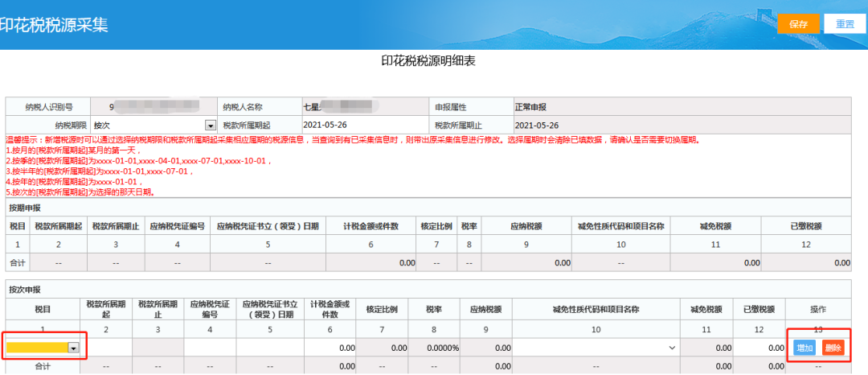Expand the 减免性质代码和项目名称 dropdown in 按次申报 row
The image size is (868, 375).
[x=672, y=348]
